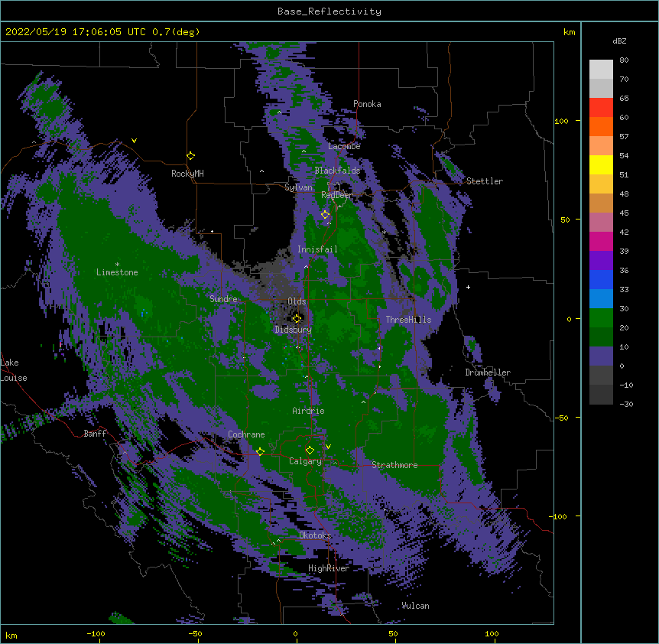Select the yellow radar site marker at Olds
This screenshot has height=644, width=659.
(297, 318)
